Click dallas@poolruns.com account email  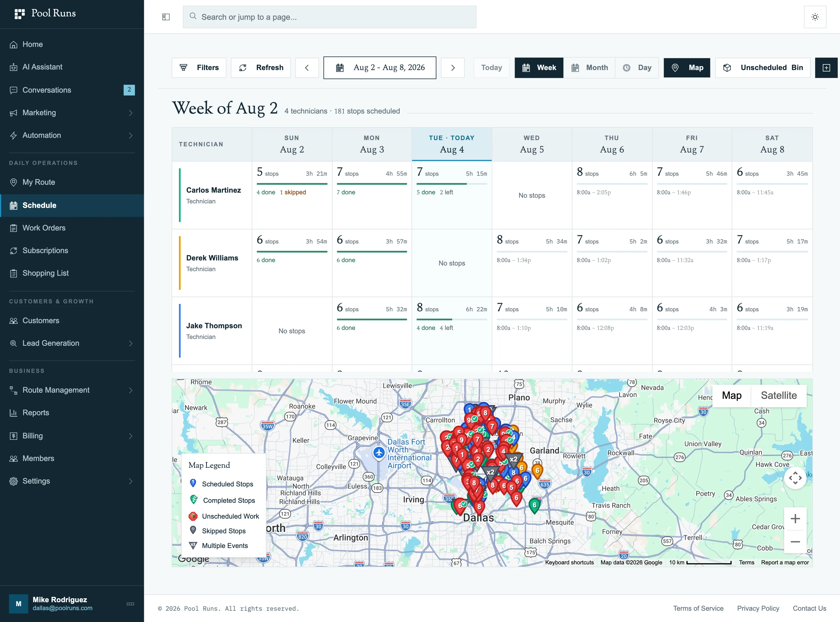62,608
